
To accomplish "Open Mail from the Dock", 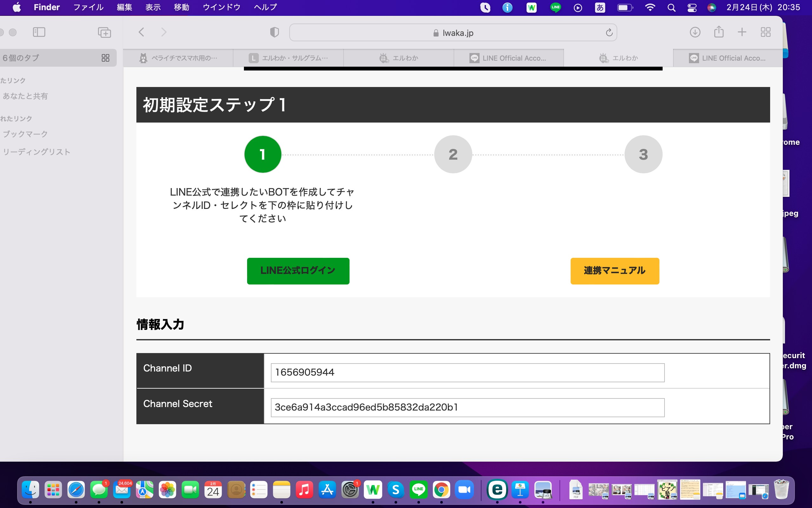I will coord(122,490).
